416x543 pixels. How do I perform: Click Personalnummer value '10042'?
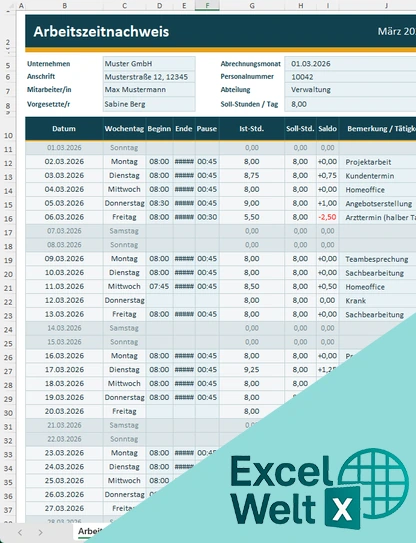[350, 77]
